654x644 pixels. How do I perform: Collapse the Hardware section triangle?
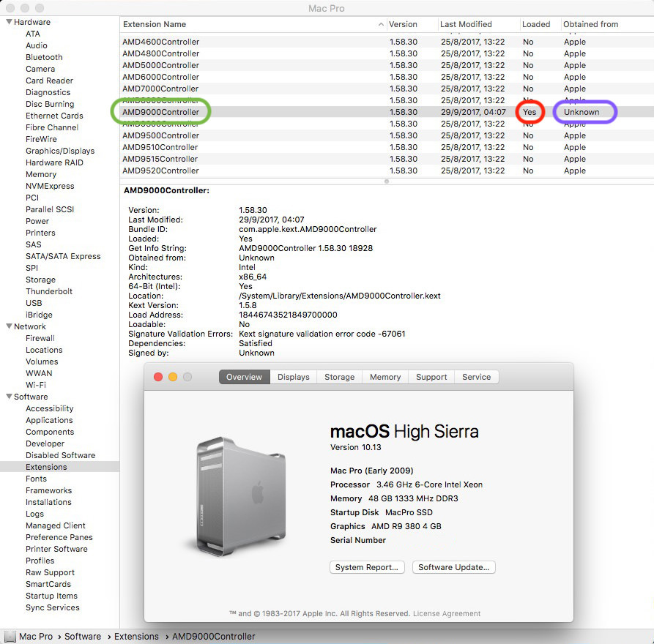[9, 22]
